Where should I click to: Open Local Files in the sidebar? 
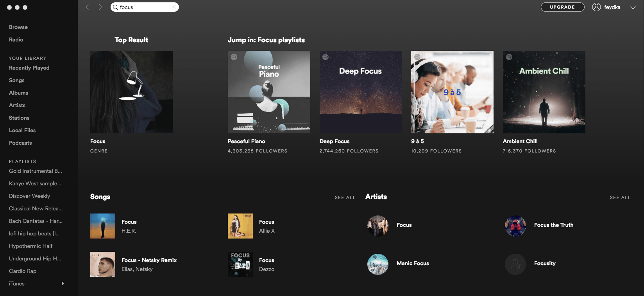[22, 130]
